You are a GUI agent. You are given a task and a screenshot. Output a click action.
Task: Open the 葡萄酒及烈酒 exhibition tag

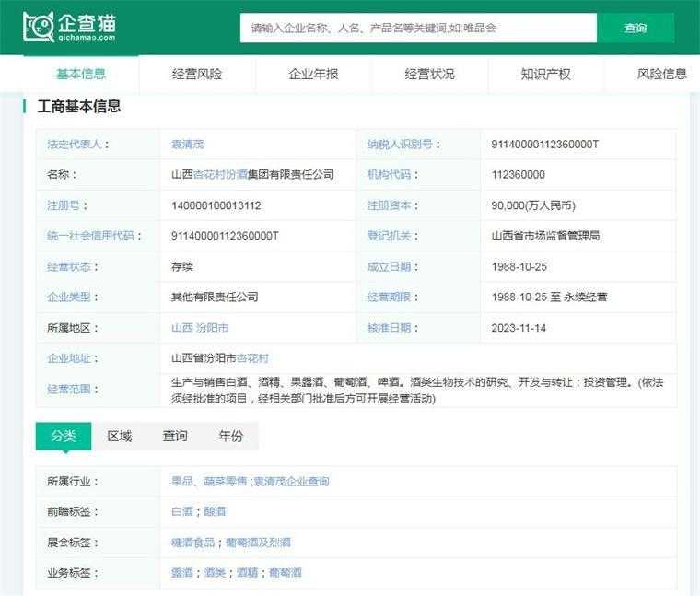click(x=258, y=542)
